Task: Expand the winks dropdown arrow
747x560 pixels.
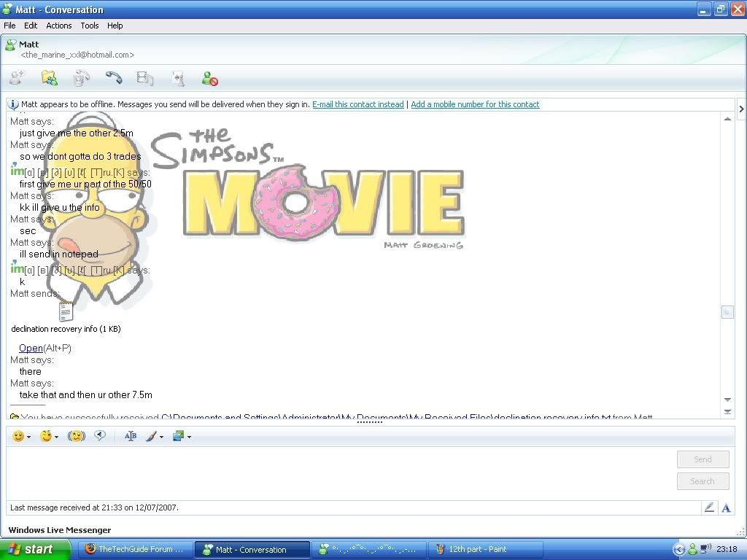Action: (56, 437)
